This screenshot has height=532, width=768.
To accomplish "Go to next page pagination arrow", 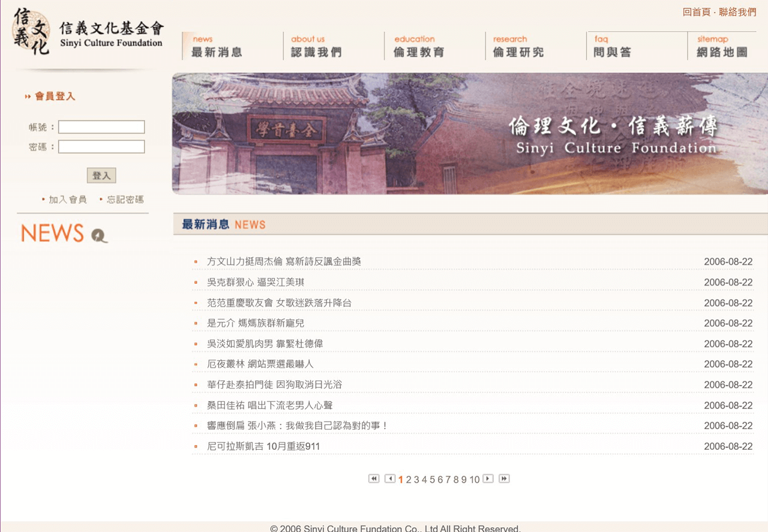I will pyautogui.click(x=488, y=479).
